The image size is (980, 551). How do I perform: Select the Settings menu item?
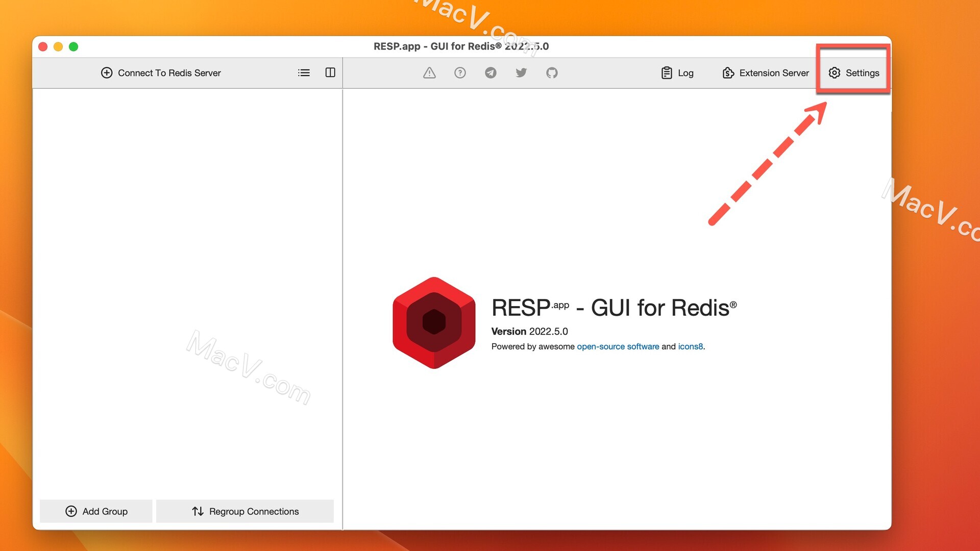coord(854,72)
